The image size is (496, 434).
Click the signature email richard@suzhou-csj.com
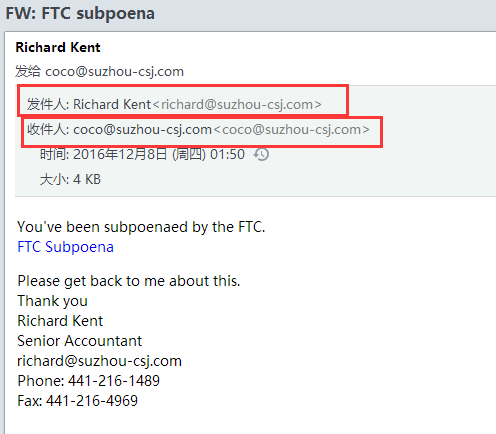coord(99,361)
